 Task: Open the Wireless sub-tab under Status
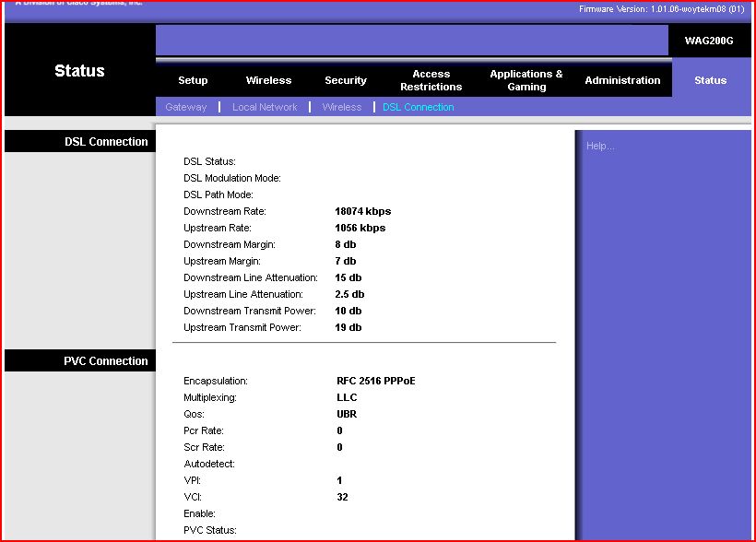click(x=342, y=107)
